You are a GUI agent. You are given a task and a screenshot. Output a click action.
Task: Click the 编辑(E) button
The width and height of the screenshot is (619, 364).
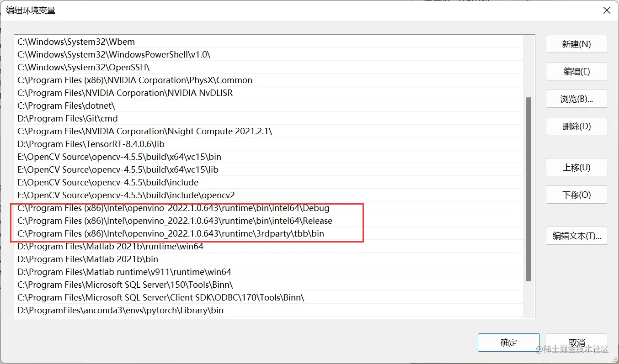pos(576,71)
